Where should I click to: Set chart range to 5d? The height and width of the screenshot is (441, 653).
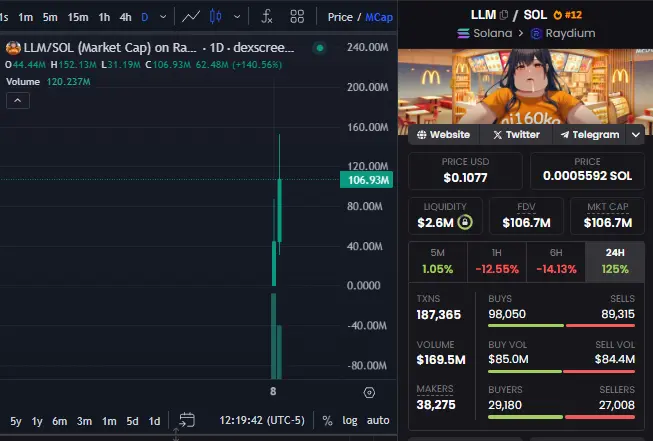(x=132, y=421)
